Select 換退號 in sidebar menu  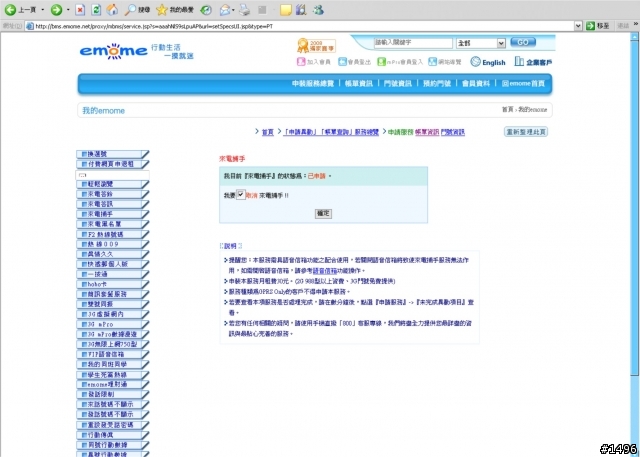coord(113,154)
